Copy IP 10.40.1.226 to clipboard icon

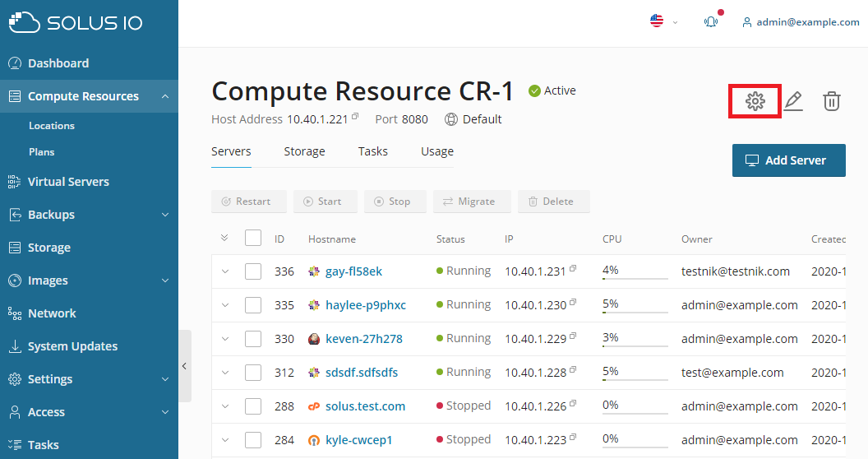coord(573,404)
